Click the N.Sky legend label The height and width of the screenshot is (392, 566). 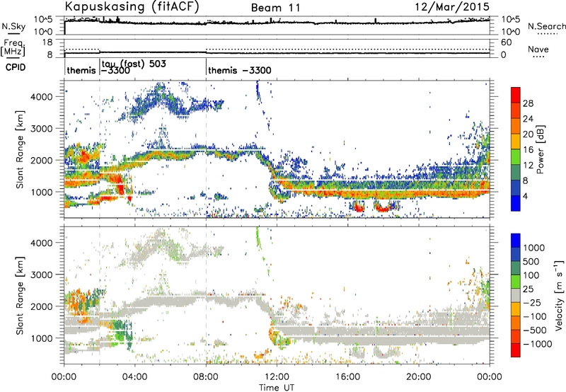pos(13,26)
